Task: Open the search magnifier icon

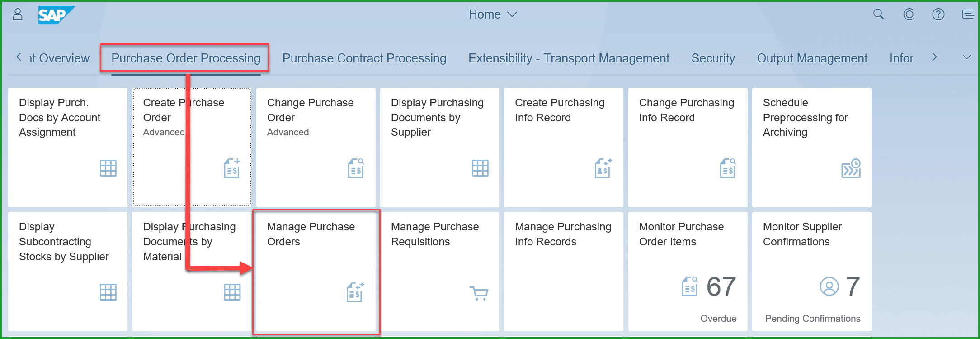Action: [878, 14]
